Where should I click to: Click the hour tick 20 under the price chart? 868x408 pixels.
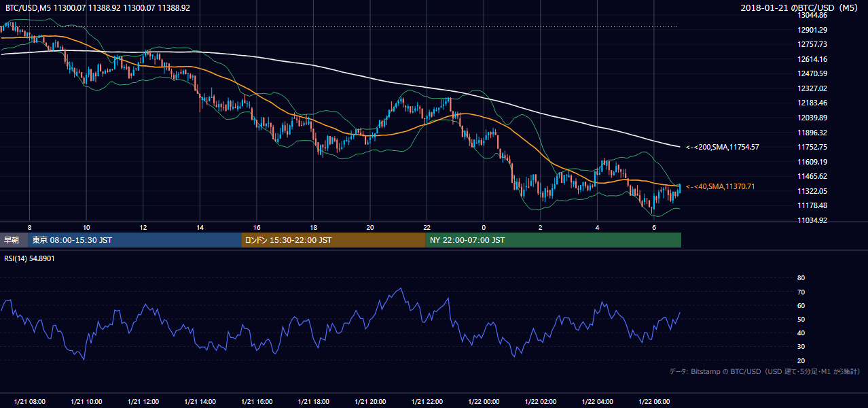pyautogui.click(x=370, y=227)
